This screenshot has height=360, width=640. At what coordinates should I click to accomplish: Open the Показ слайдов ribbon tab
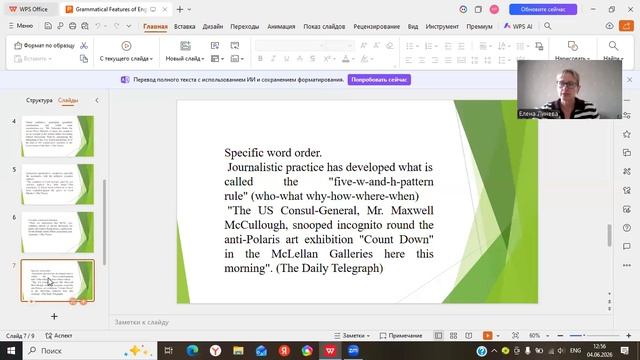324,26
